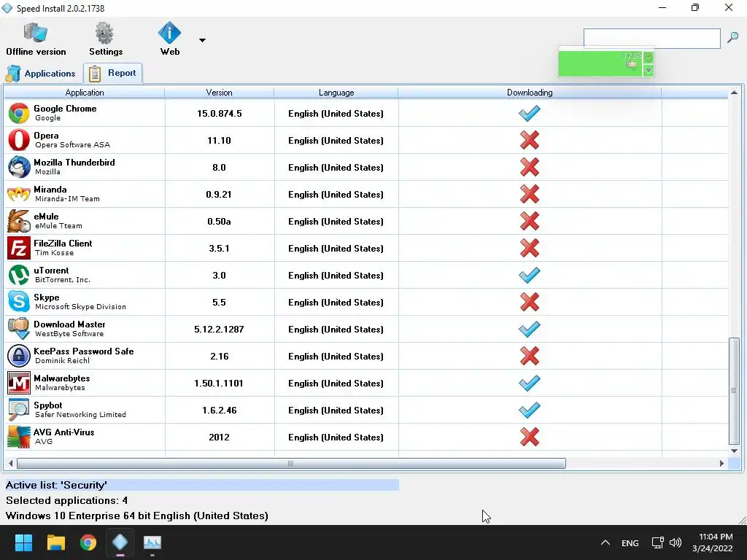Click the horizontal scrollbar right arrow
Image resolution: width=747 pixels, height=560 pixels.
(721, 463)
